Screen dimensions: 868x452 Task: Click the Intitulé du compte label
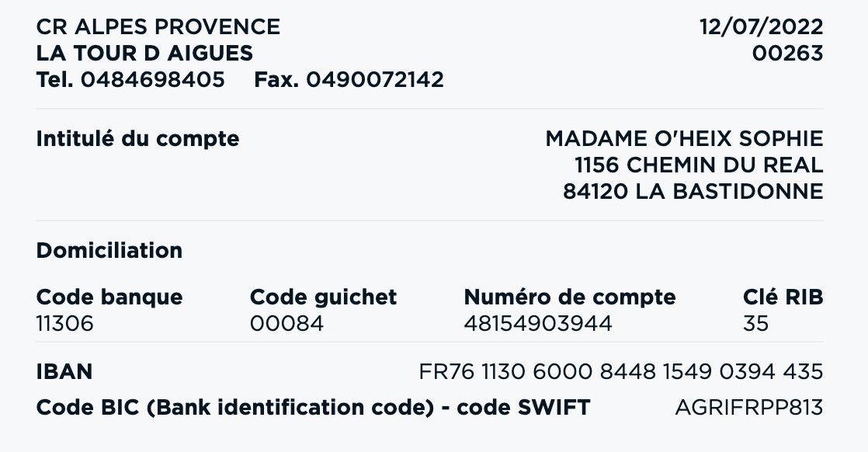(x=138, y=138)
